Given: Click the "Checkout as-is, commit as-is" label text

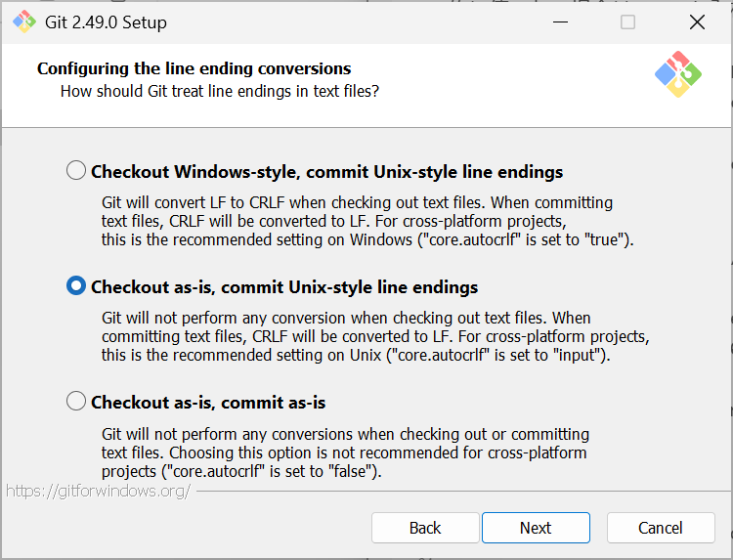Looking at the screenshot, I should [x=208, y=402].
